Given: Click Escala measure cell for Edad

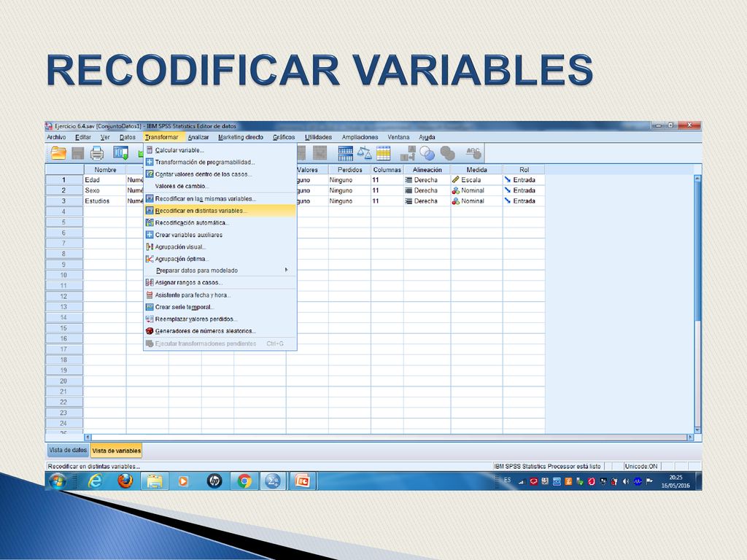Looking at the screenshot, I should coord(476,180).
